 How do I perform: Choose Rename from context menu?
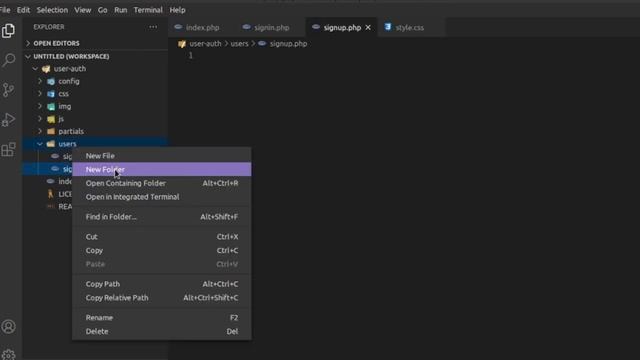point(162,318)
